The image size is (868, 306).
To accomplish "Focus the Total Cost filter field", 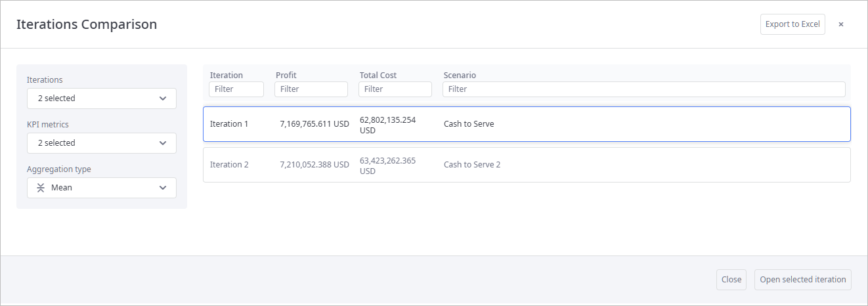I will coord(395,89).
